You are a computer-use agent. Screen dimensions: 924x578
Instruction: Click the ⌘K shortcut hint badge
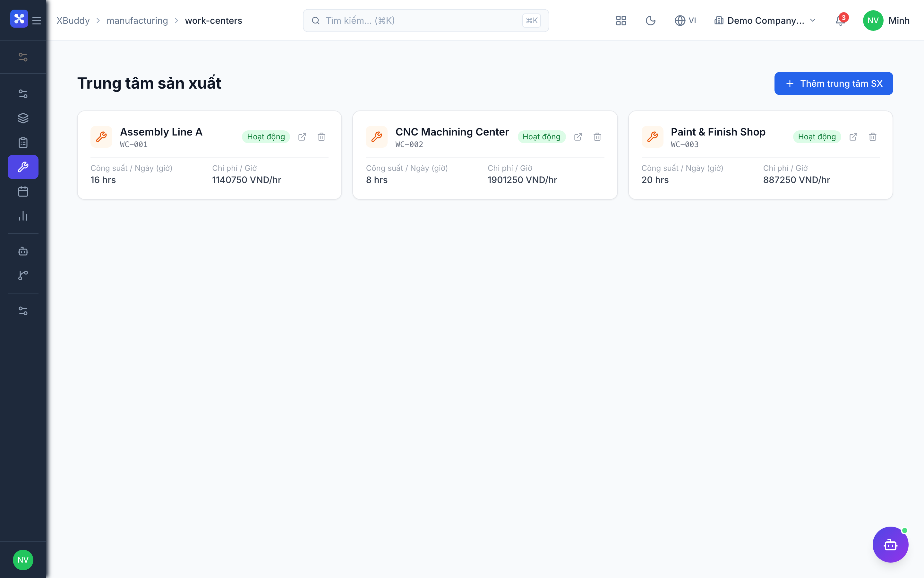[x=532, y=21]
